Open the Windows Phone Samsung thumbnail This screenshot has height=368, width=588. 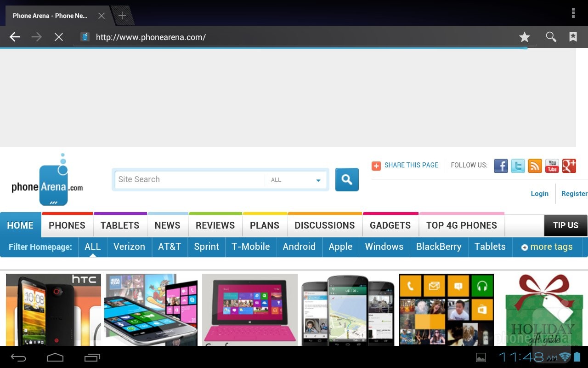pos(151,310)
